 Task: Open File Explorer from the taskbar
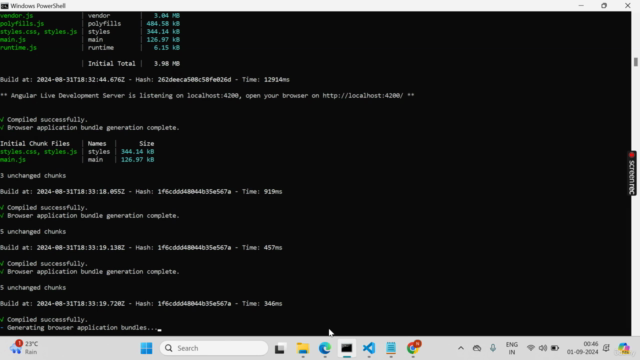[302, 348]
